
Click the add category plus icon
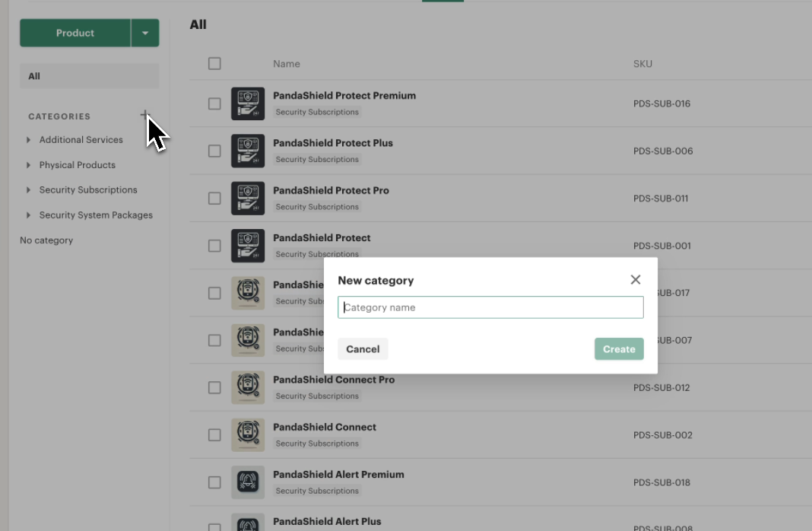pos(144,116)
